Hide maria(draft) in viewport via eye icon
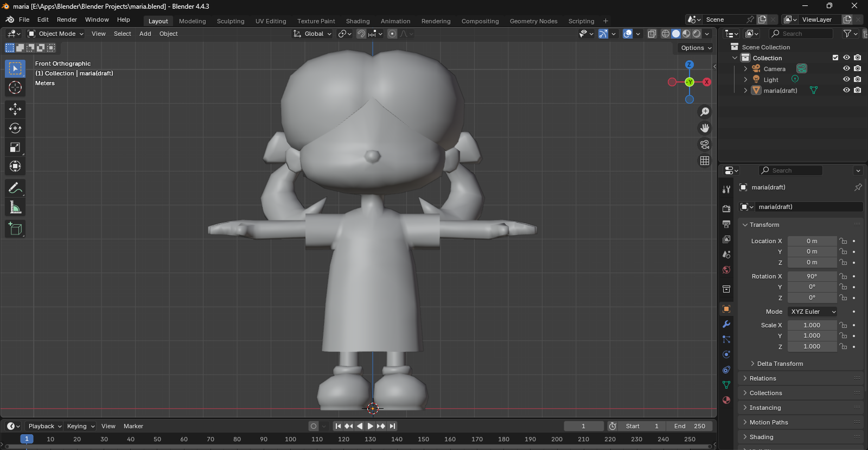Screen dimensions: 868x450 pos(846,90)
